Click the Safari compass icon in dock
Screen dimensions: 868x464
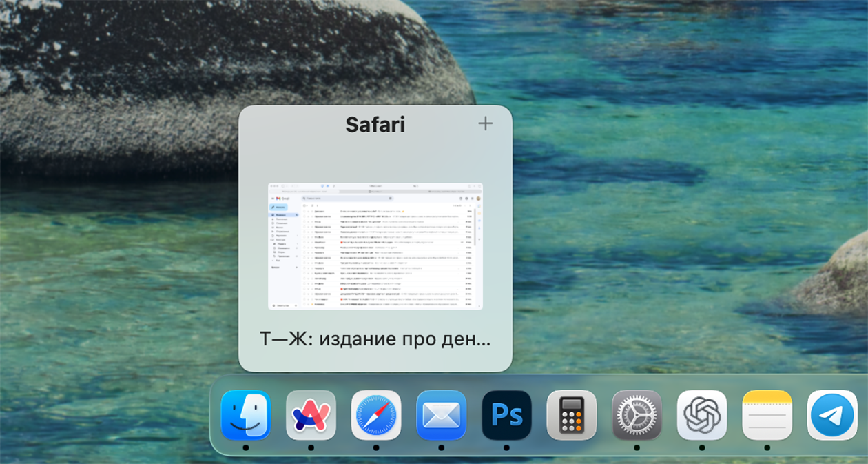click(376, 415)
